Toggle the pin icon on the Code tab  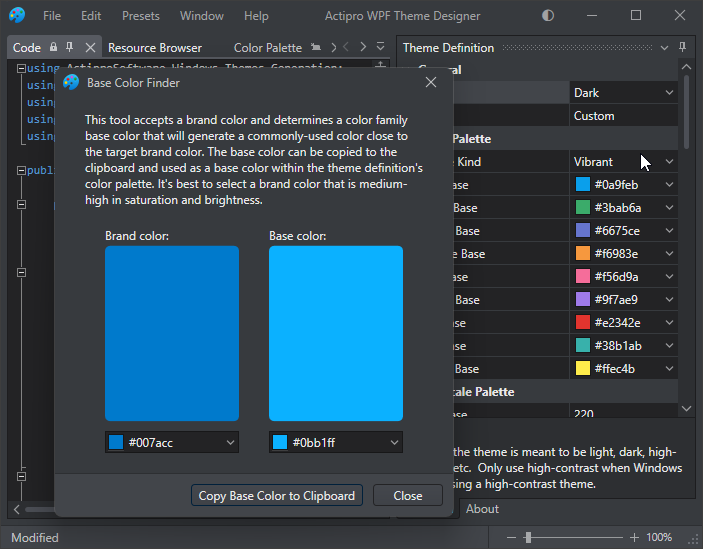pos(69,47)
